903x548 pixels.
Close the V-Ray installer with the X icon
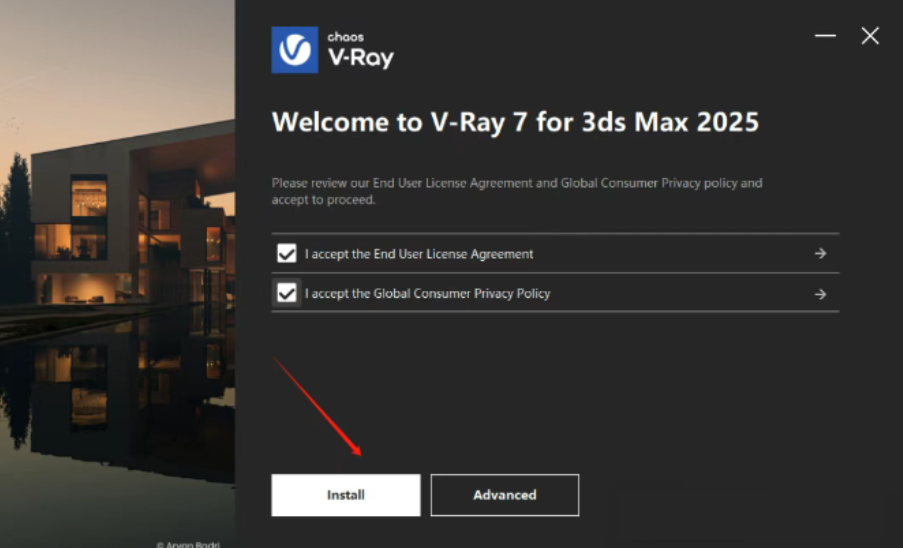[870, 36]
